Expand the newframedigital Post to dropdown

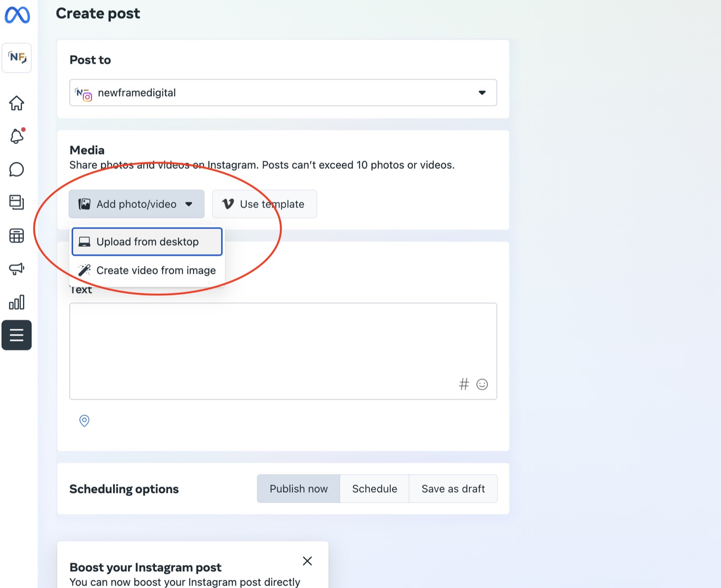click(x=283, y=93)
